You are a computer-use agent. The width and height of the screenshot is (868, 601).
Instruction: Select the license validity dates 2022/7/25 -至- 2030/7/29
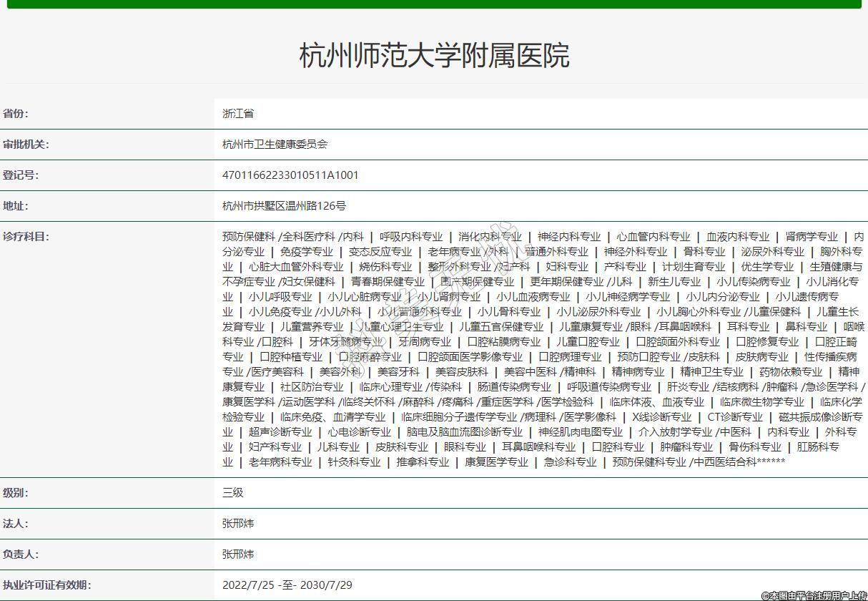pos(287,585)
